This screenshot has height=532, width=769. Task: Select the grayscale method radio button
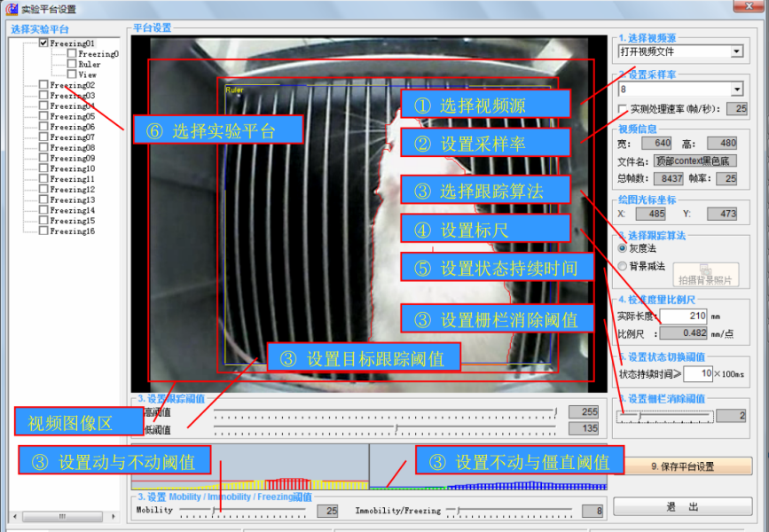pyautogui.click(x=623, y=249)
